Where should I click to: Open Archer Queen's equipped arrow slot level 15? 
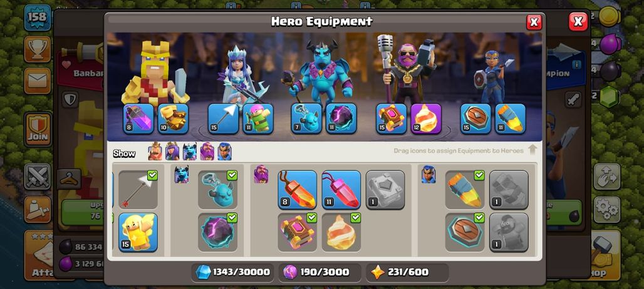(x=223, y=118)
